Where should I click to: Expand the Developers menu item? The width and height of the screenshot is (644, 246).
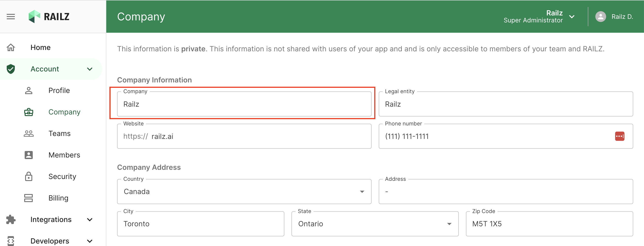50,241
